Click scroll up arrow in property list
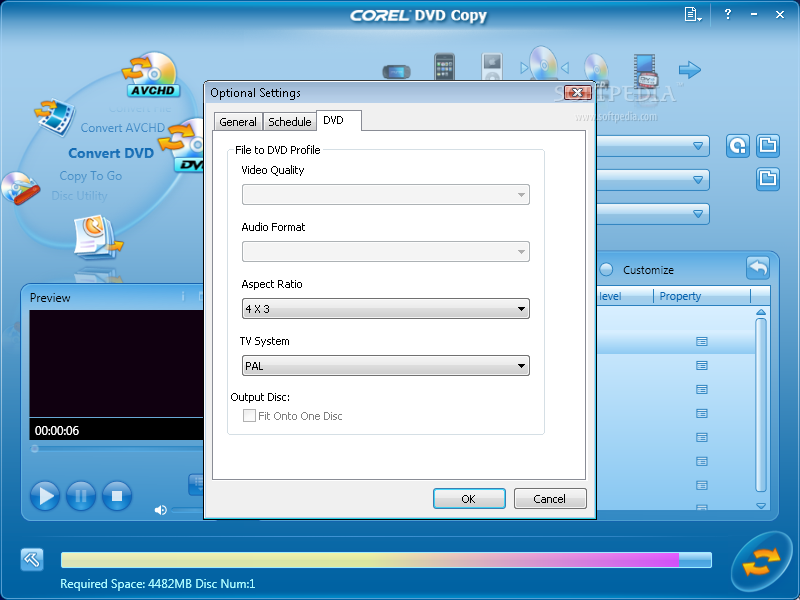The height and width of the screenshot is (600, 800). (x=761, y=312)
